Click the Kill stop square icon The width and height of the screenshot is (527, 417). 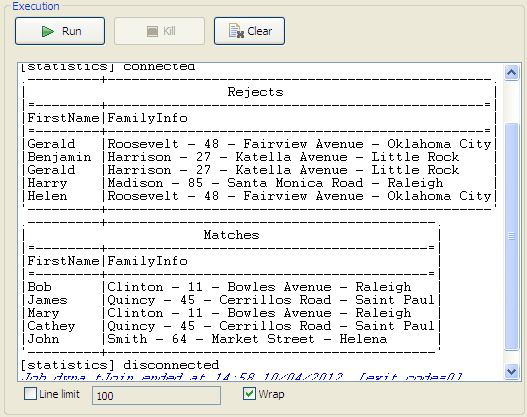point(152,32)
